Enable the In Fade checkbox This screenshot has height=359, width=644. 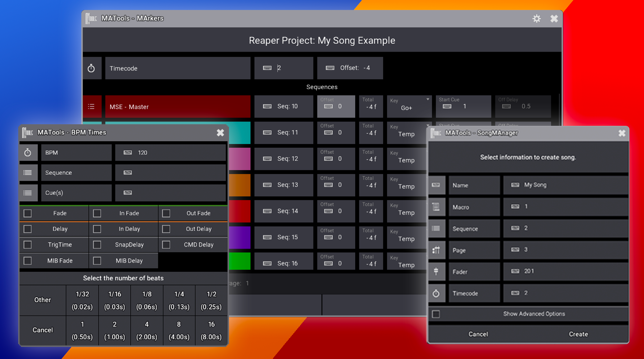pyautogui.click(x=97, y=213)
